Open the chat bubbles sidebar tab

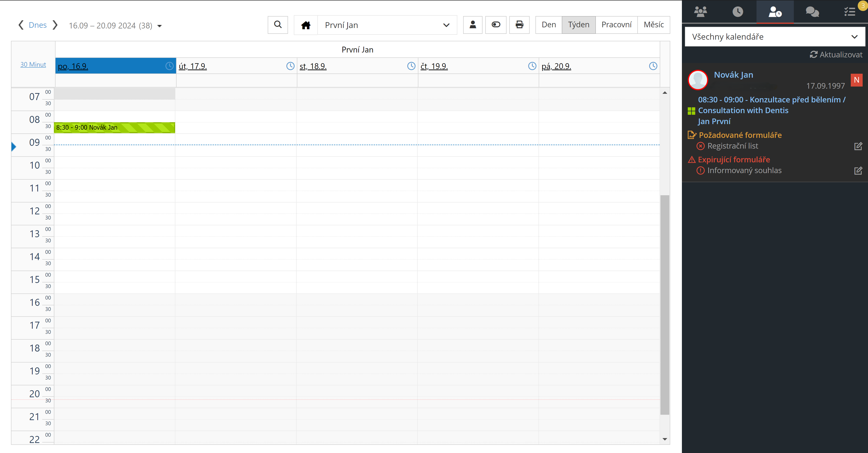coord(812,12)
